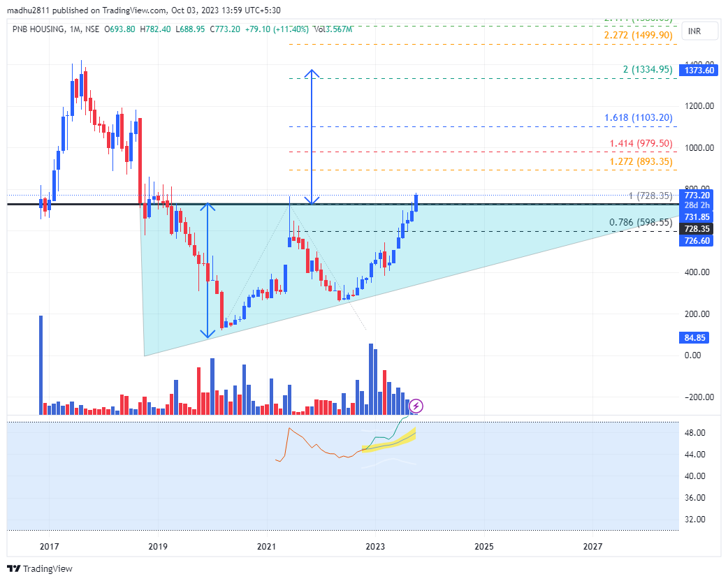Click the 726.60 price label

click(696, 240)
